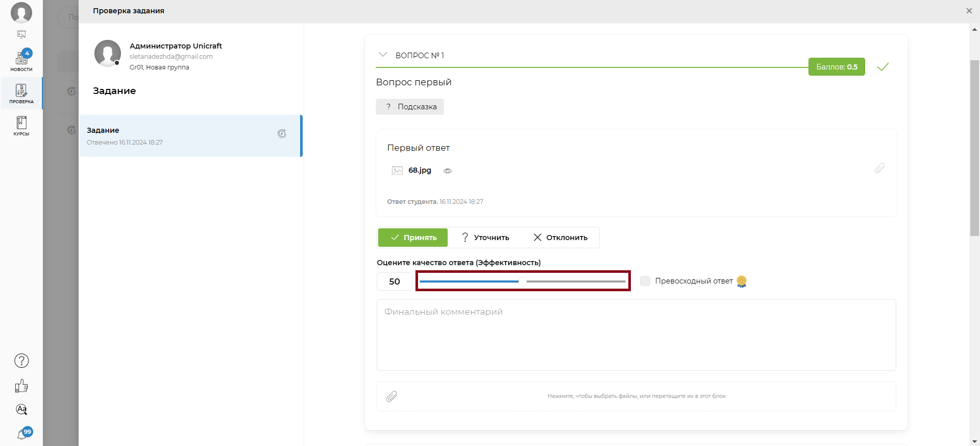Viewport: 980px width, 446px height.
Task: Click the Финальный комментарий text area
Action: [636, 335]
